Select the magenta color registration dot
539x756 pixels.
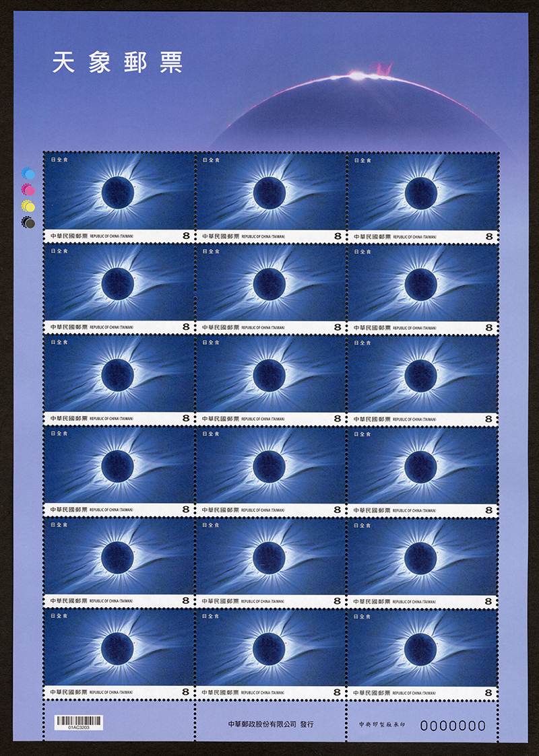pyautogui.click(x=28, y=190)
